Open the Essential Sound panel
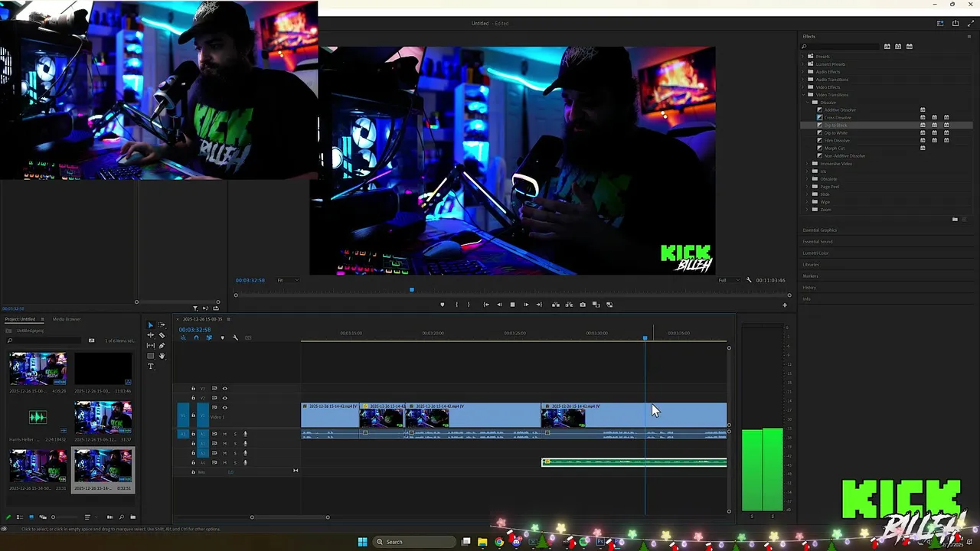 tap(818, 242)
